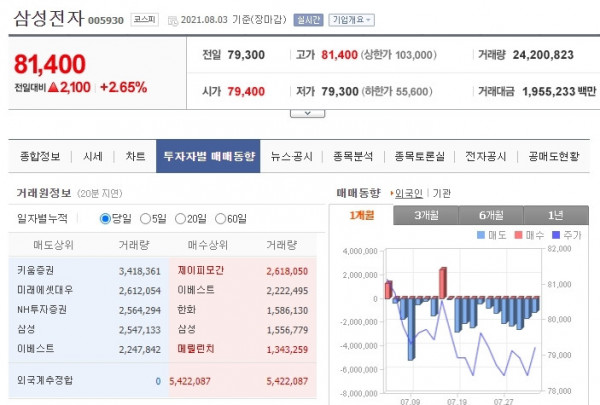600x405 pixels.
Task: Choose the 60일 radio option
Action: [x=220, y=219]
